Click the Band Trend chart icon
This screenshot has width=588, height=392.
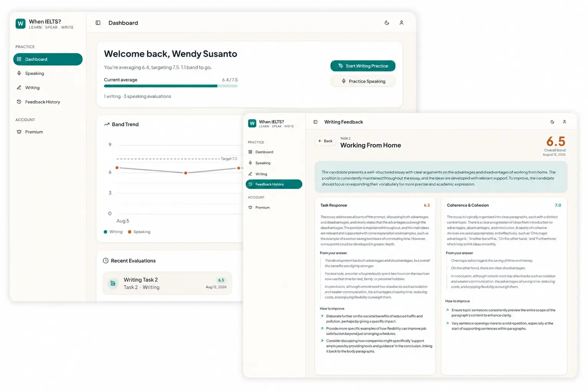[107, 124]
